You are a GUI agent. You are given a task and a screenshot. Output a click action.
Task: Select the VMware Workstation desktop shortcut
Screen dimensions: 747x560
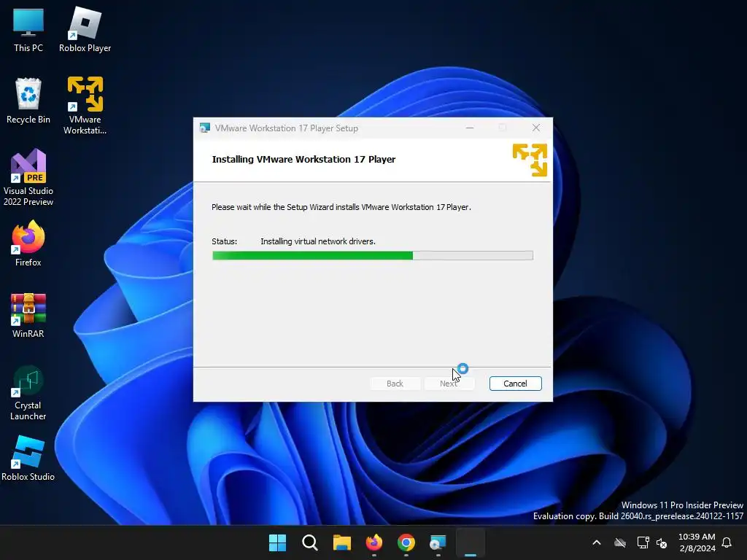point(85,106)
